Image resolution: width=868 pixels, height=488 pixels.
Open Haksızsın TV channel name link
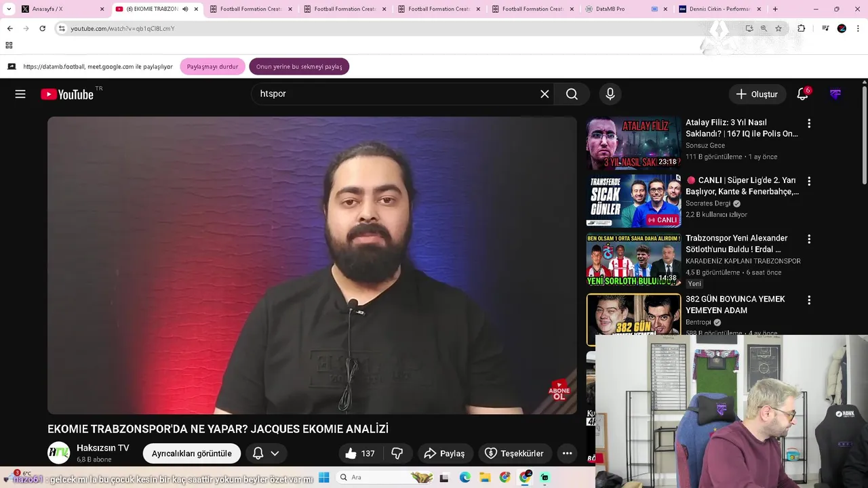[103, 448]
